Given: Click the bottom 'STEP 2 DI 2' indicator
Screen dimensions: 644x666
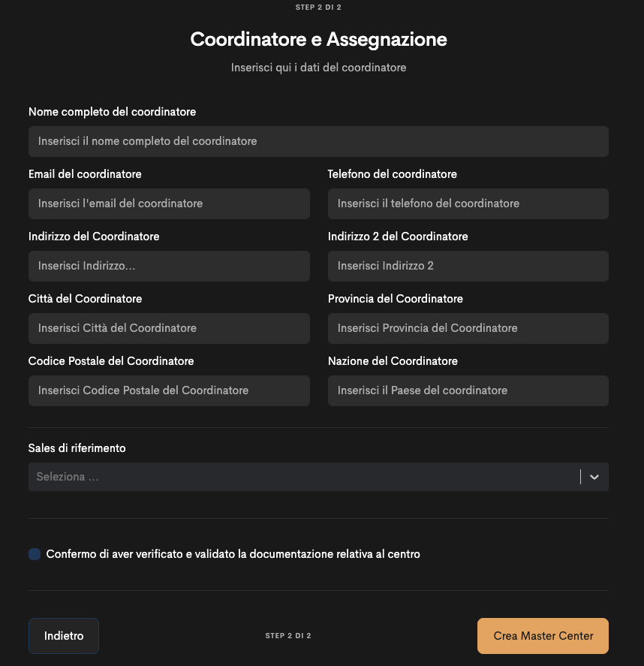Looking at the screenshot, I should [x=288, y=636].
